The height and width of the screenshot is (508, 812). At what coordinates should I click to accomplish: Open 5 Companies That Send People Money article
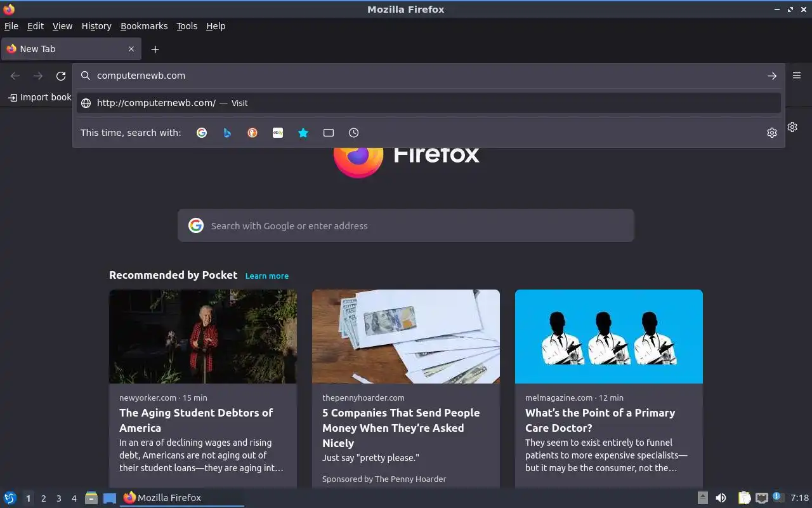pos(401,428)
